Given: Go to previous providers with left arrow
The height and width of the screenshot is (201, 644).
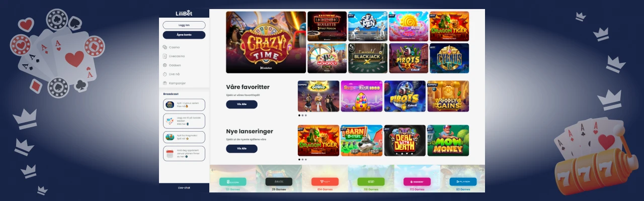Looking at the screenshot, I should click(x=213, y=170).
